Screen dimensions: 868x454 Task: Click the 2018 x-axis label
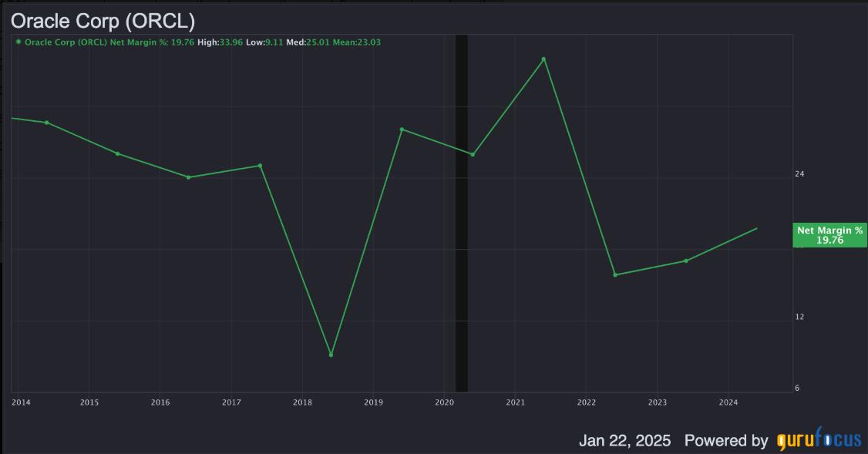[302, 402]
